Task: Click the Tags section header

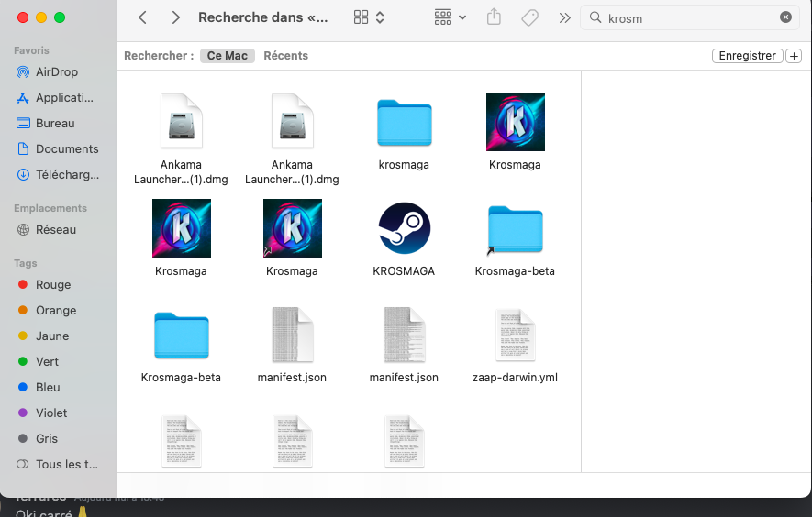Action: pos(26,263)
